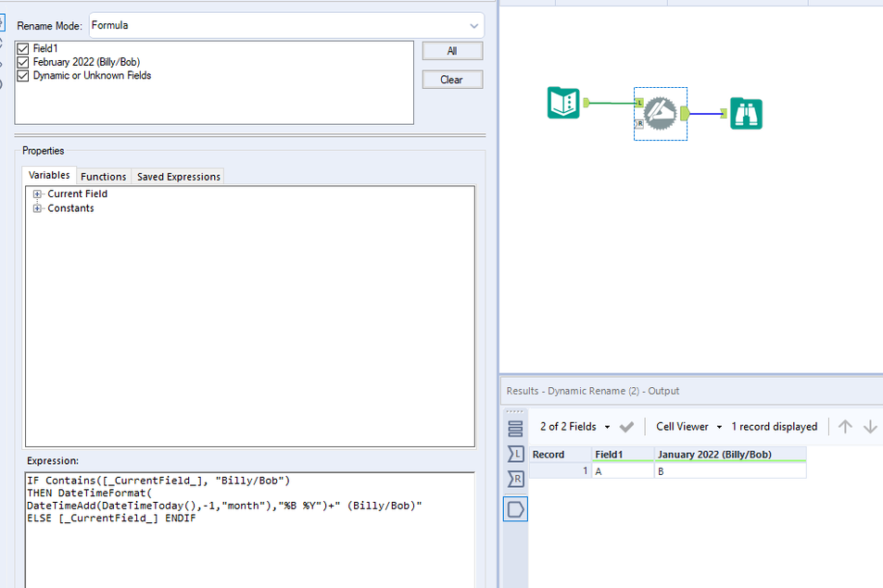
Task: Select cell A in Field1 column
Action: coord(623,471)
